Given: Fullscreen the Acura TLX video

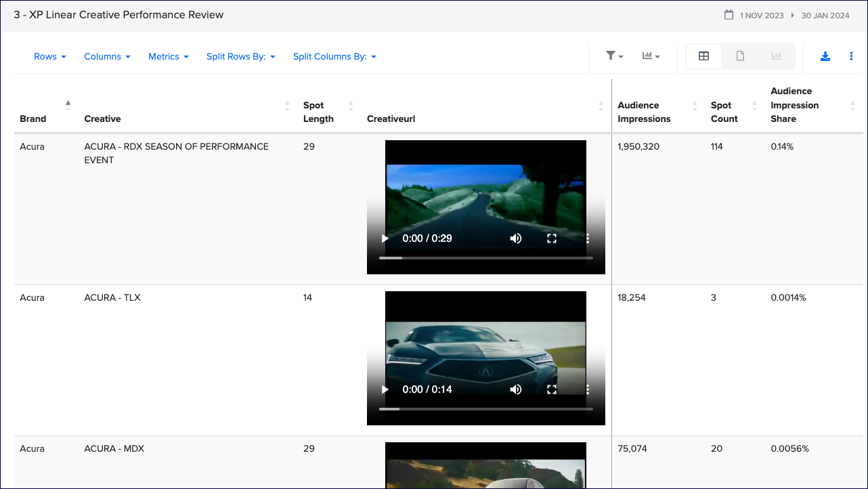Looking at the screenshot, I should point(552,389).
